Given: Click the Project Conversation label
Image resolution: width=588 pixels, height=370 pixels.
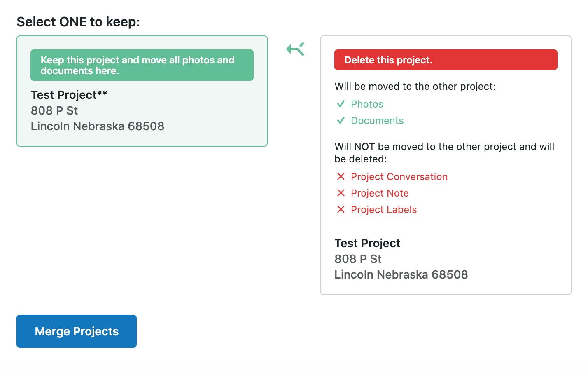Looking at the screenshot, I should pos(399,177).
